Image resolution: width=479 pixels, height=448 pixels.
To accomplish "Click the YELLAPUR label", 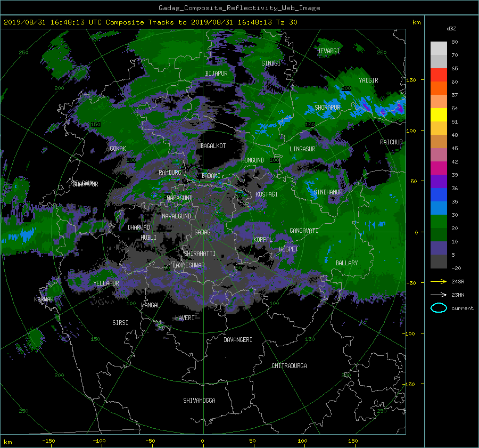I will coord(106,283).
